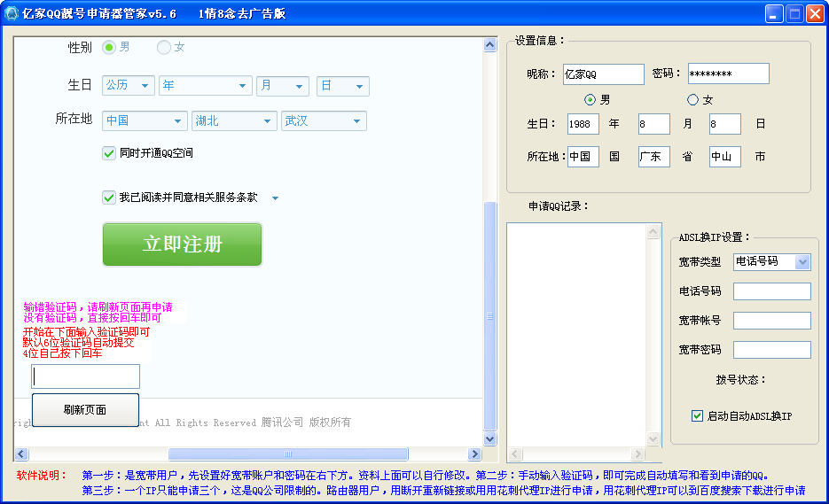Open the 日 birthday dropdown
This screenshot has height=504, width=829.
pos(343,86)
